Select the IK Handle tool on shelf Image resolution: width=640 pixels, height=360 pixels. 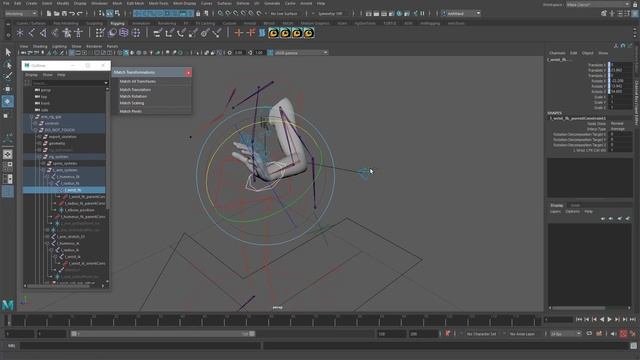click(43, 33)
